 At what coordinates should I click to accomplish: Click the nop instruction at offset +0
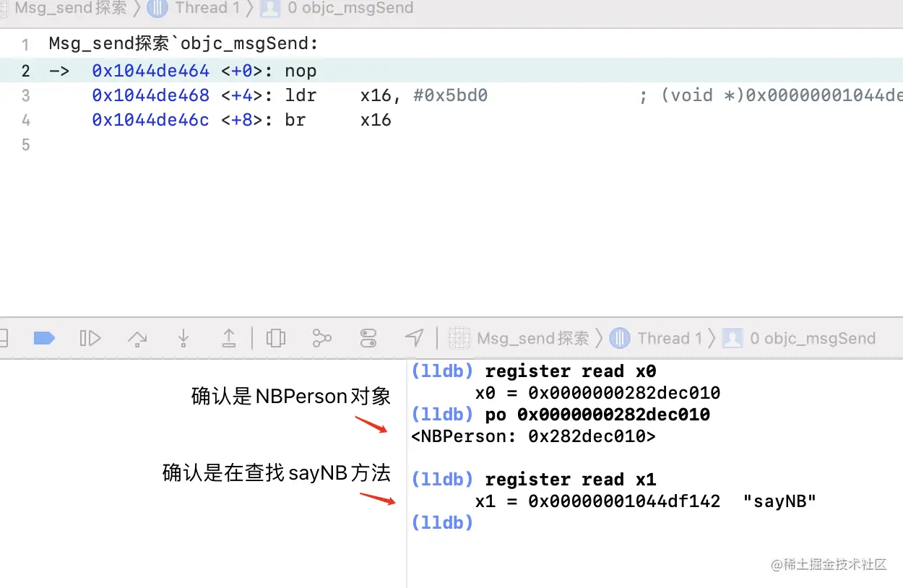click(x=301, y=71)
